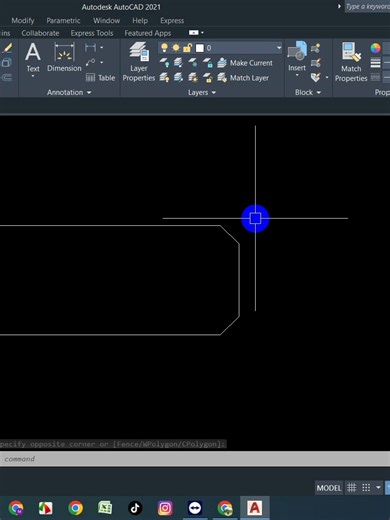Screen dimensions: 390x520
Task: Click the Edit Block icon
Action: (315, 63)
